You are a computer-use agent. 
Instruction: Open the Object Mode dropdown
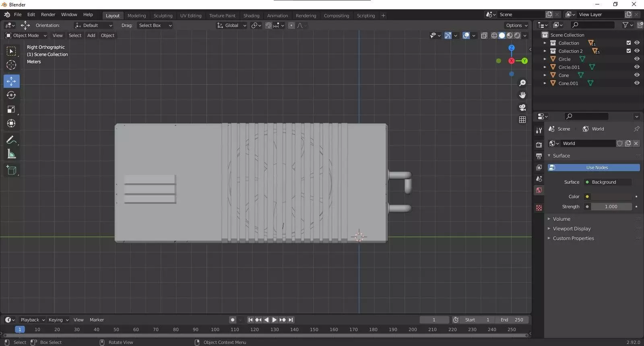[x=26, y=35]
